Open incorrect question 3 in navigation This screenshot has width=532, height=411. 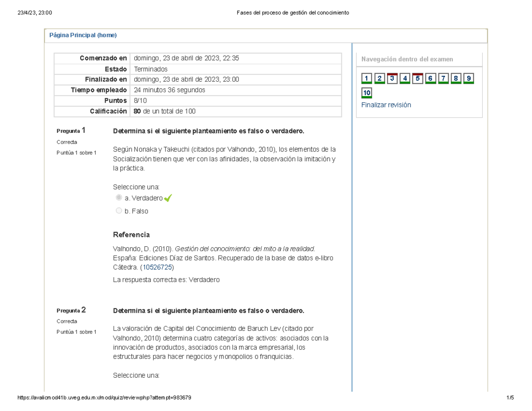coord(392,79)
